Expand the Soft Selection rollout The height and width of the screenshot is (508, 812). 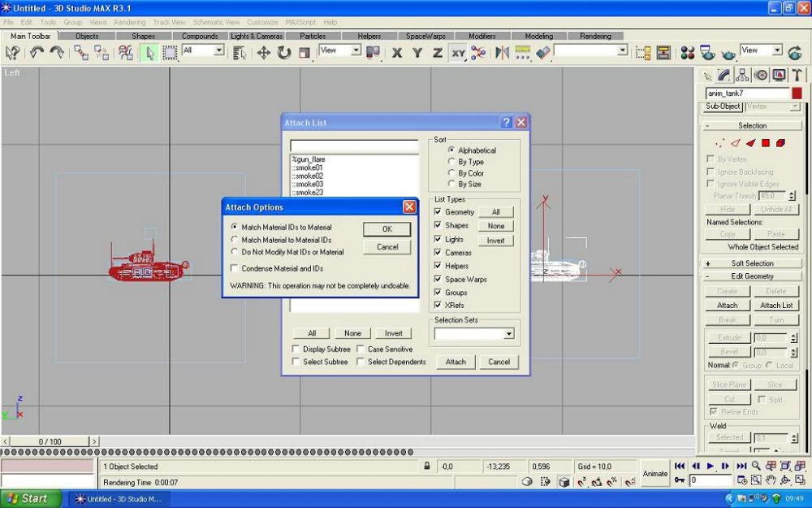(x=753, y=263)
